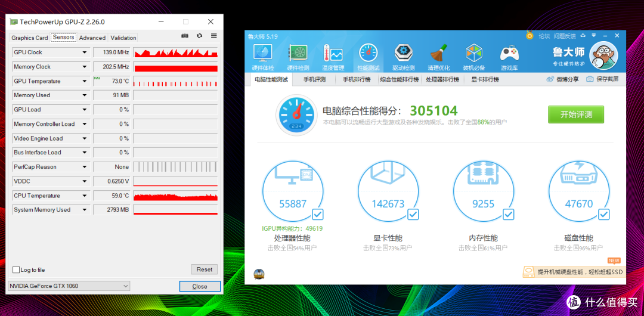This screenshot has height=316, width=644.
Task: Open 硬件体检 hardware checkup in Lu Master
Action: tap(262, 57)
